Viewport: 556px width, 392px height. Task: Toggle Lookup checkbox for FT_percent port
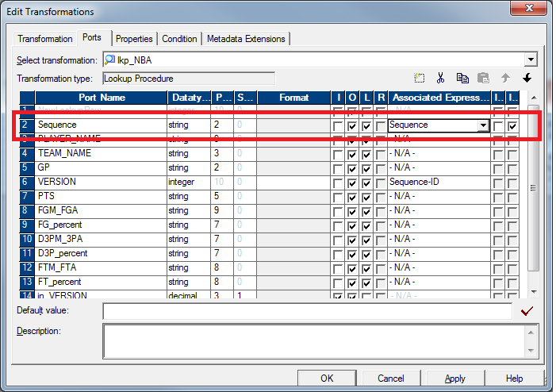point(366,283)
